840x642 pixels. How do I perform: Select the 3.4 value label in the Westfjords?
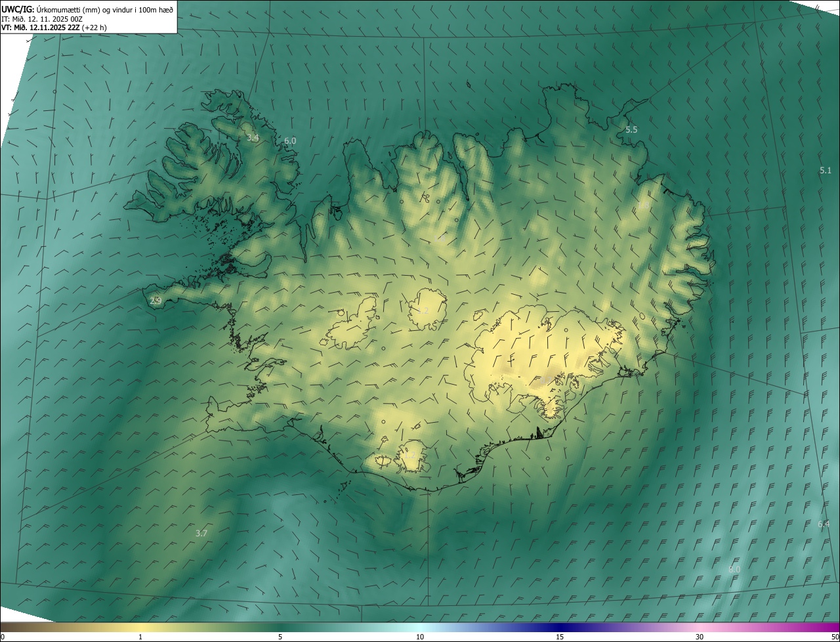[253, 138]
